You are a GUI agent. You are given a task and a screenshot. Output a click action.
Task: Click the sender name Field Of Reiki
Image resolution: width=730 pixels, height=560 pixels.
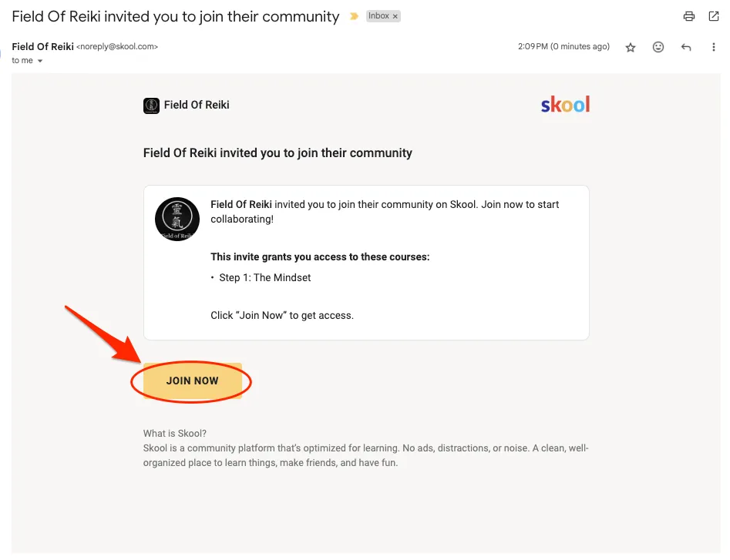pyautogui.click(x=42, y=47)
